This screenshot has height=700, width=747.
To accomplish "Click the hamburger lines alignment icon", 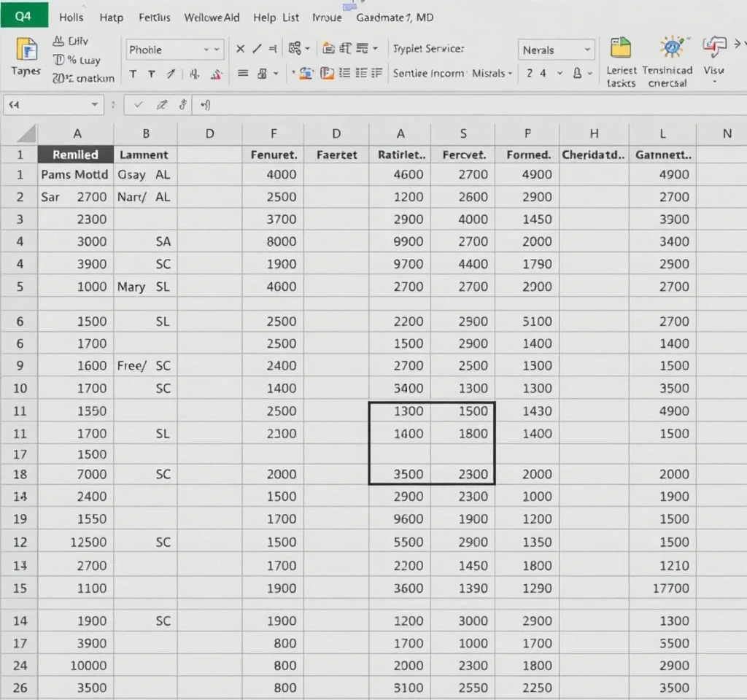I will click(243, 74).
